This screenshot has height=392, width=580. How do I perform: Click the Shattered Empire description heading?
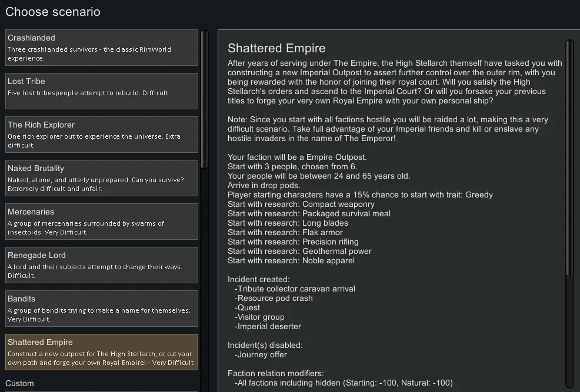(x=276, y=48)
